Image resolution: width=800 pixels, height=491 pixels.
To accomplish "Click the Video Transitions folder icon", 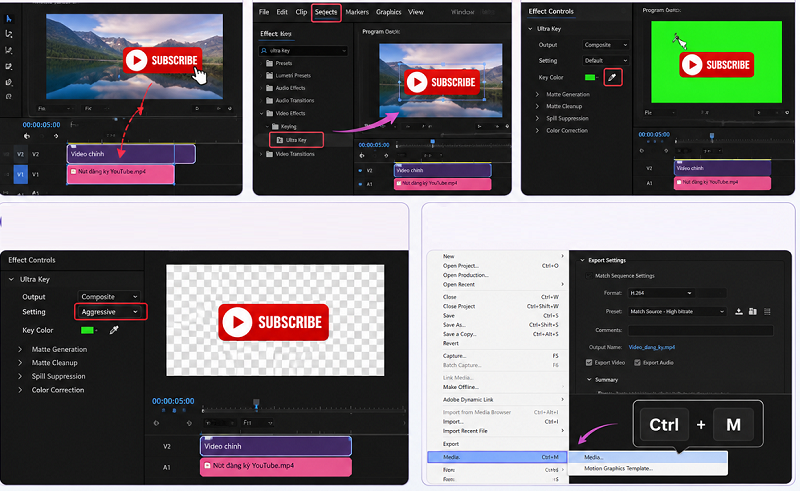I will [269, 154].
